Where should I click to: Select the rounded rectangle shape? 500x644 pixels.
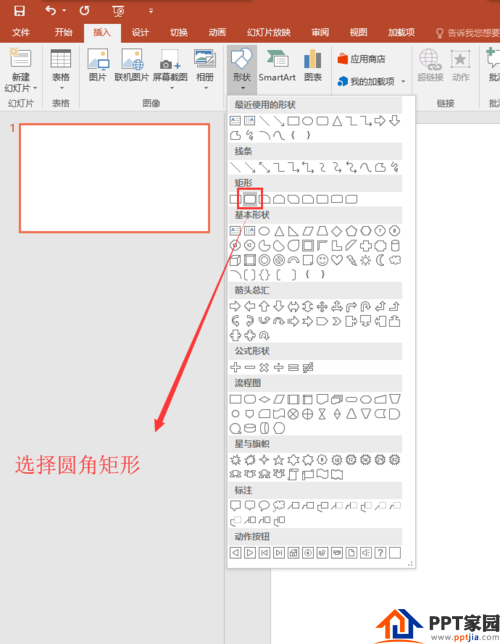click(250, 199)
